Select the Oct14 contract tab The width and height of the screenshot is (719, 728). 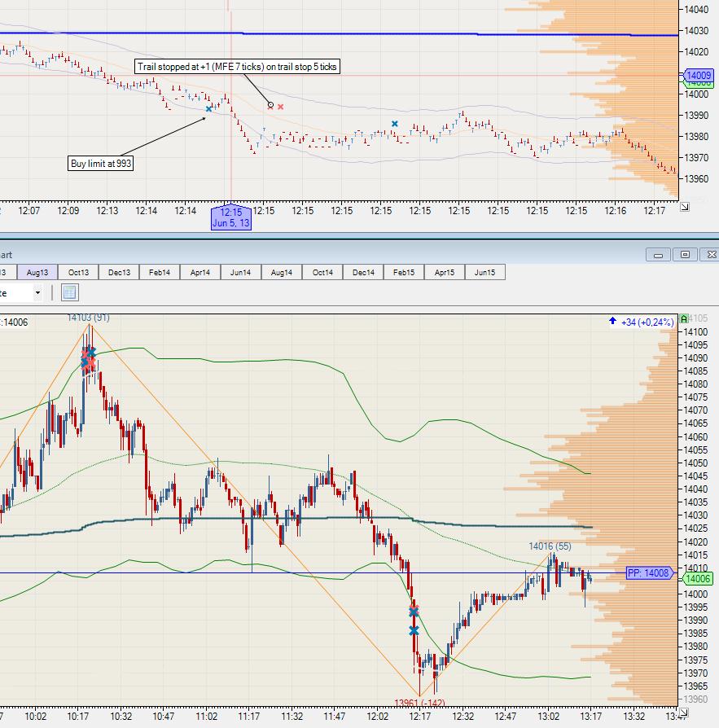pyautogui.click(x=322, y=273)
